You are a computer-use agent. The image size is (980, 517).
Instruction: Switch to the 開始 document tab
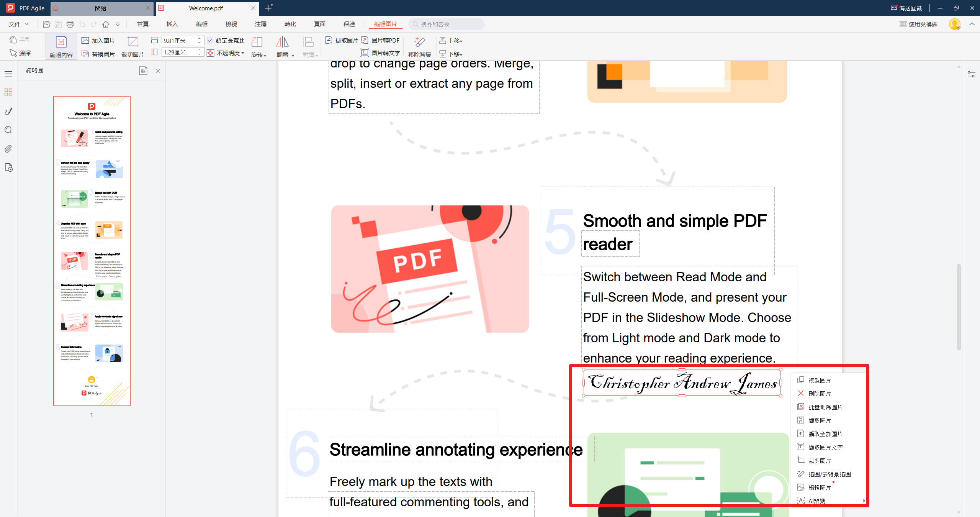click(x=101, y=8)
